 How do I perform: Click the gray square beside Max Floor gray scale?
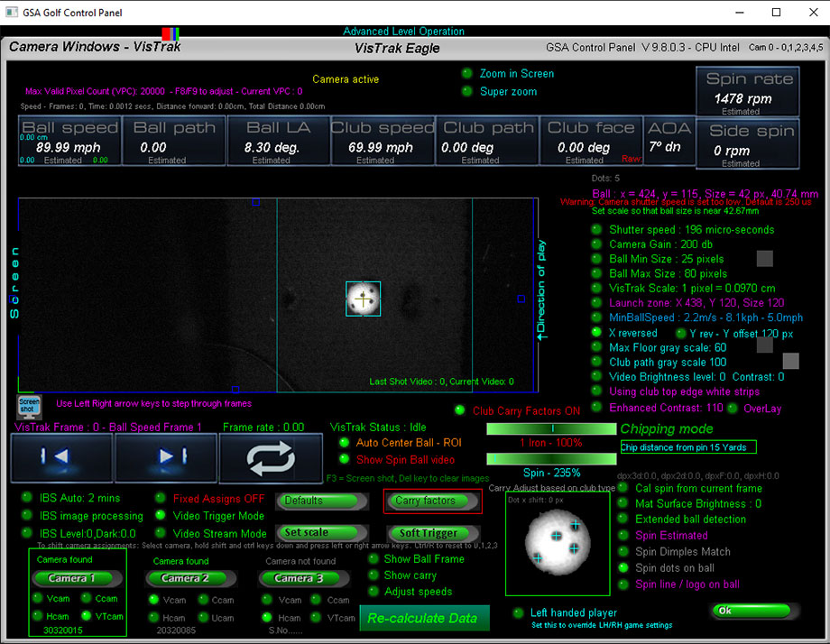[764, 345]
